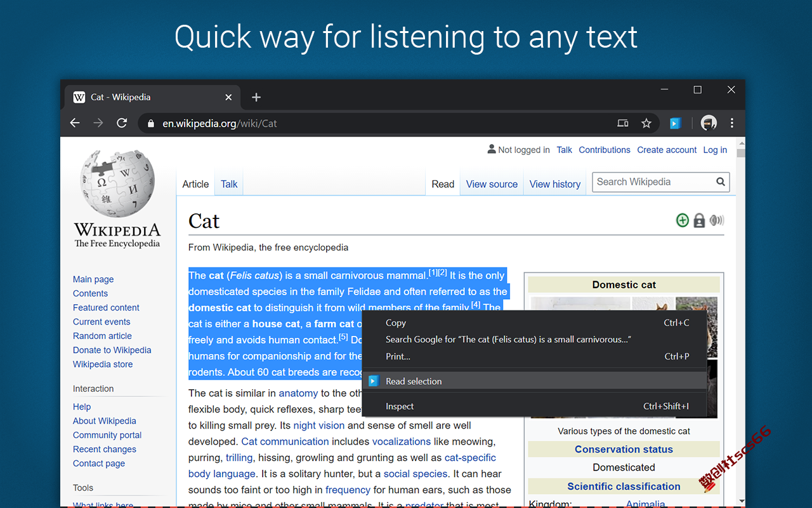
Task: Open the Talk link in the user bar
Action: 564,150
